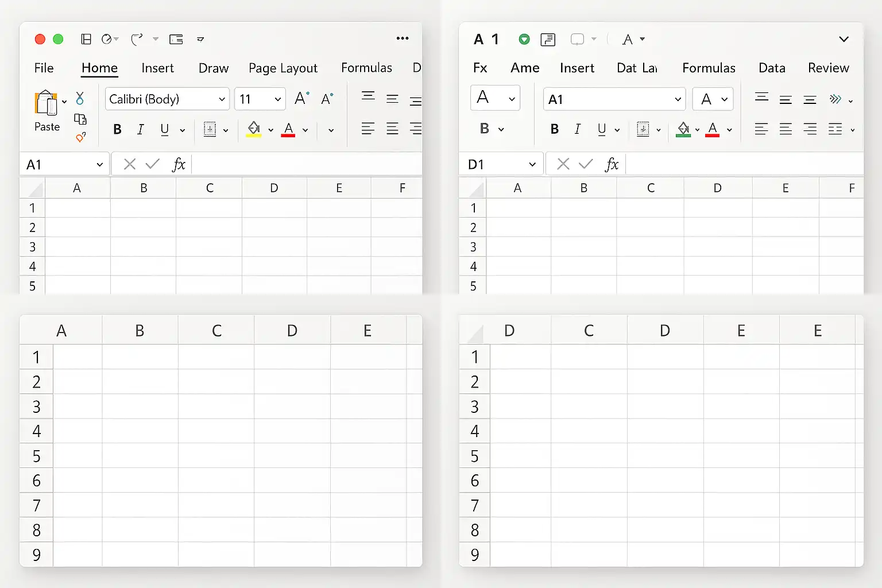Click the fill color bucket with yellow bar
Screen dimensions: 882x588
(x=254, y=129)
